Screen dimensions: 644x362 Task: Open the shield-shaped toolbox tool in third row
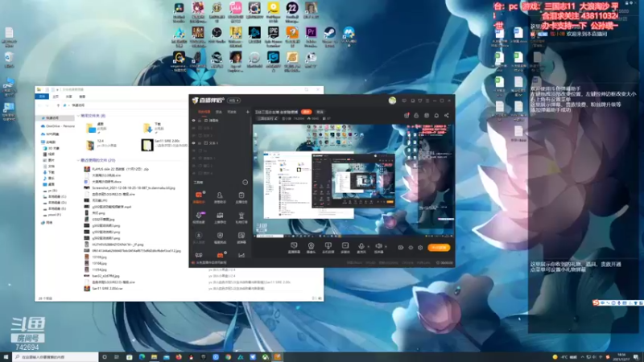coord(220,235)
